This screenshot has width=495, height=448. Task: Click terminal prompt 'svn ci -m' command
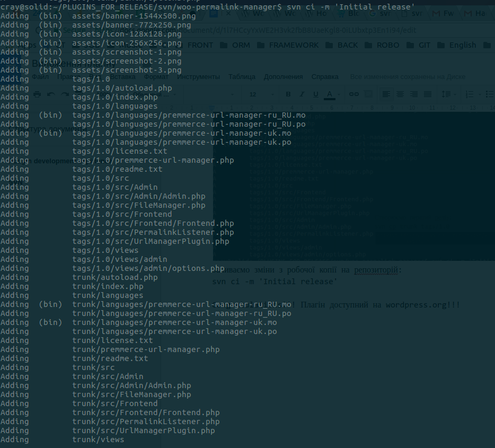click(350, 7)
